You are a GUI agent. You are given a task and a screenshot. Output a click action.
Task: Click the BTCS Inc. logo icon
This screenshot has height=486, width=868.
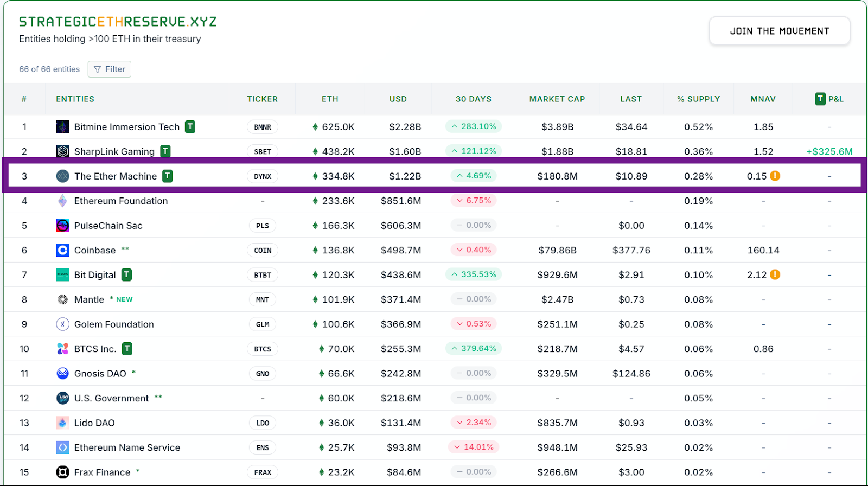pyautogui.click(x=63, y=349)
